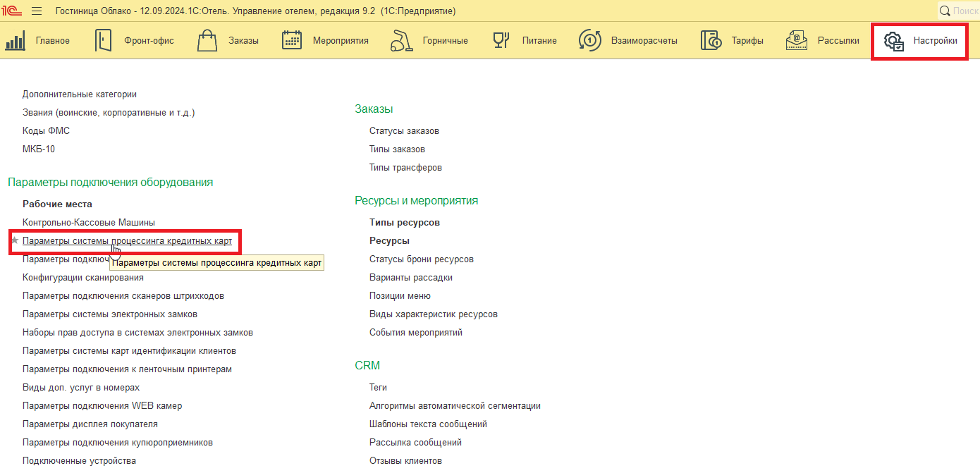Open Конфигурации сканирования link
Image resolution: width=980 pixels, height=473 pixels.
pos(83,277)
